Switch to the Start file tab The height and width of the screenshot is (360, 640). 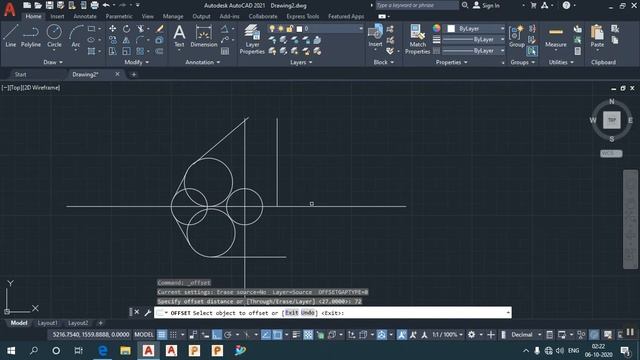pos(20,74)
